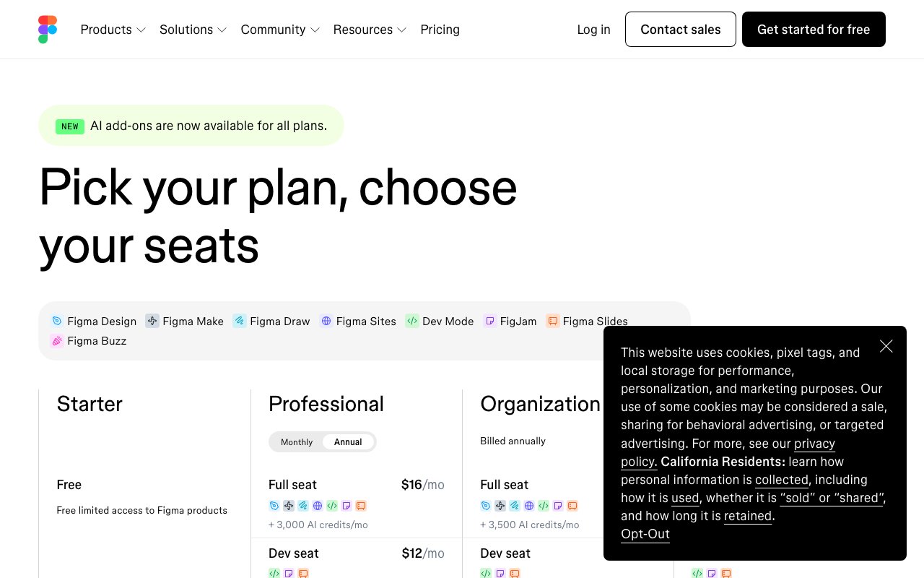Go to the Pricing page
Viewport: 924px width, 578px height.
[440, 30]
